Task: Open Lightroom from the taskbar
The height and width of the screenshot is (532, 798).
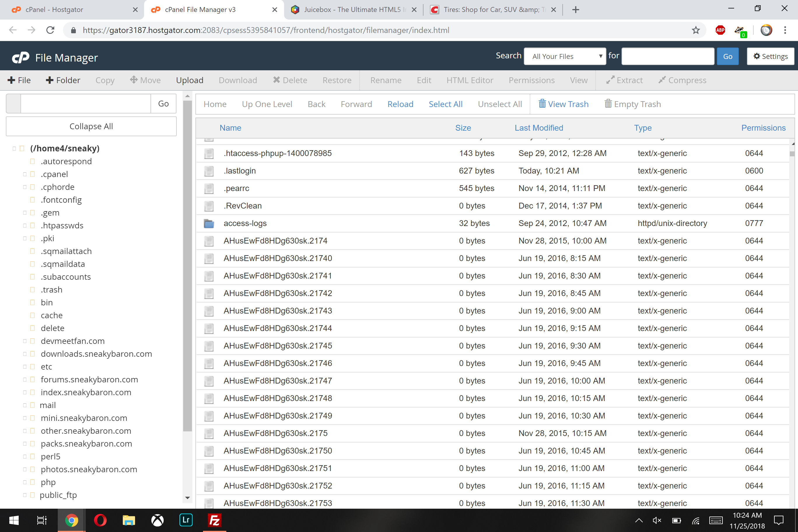Action: tap(186, 520)
